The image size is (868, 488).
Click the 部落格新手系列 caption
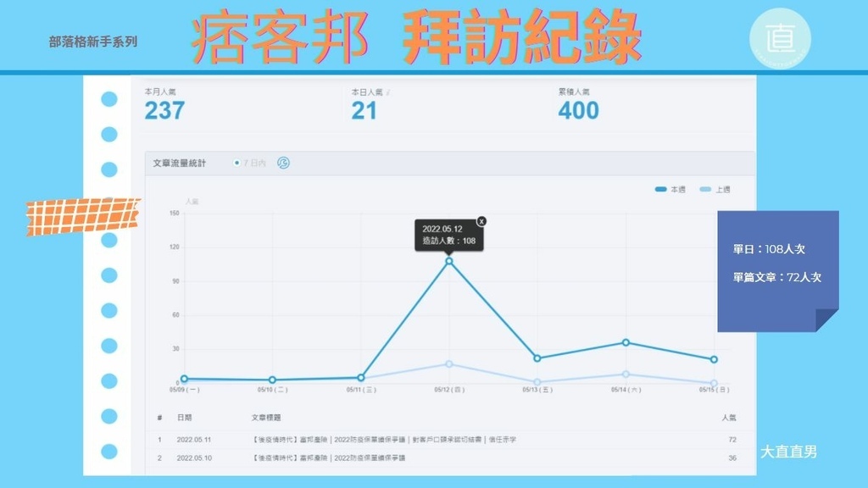[93, 42]
